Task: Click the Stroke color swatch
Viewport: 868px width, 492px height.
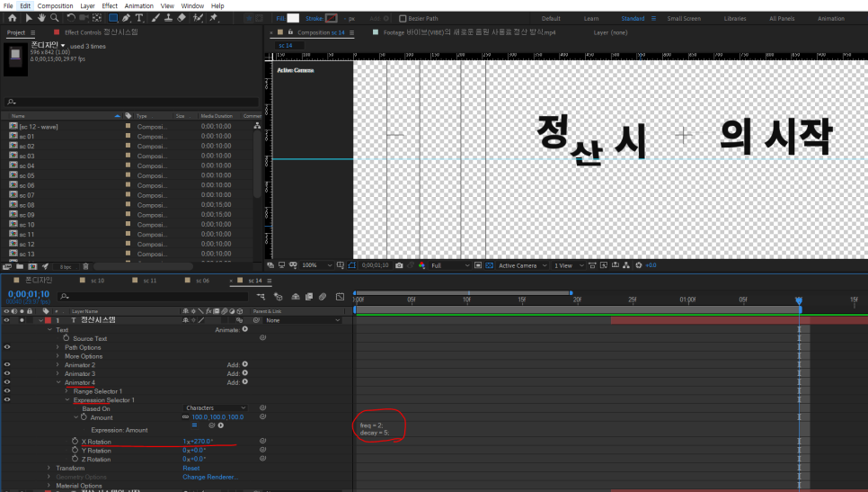Action: 331,18
